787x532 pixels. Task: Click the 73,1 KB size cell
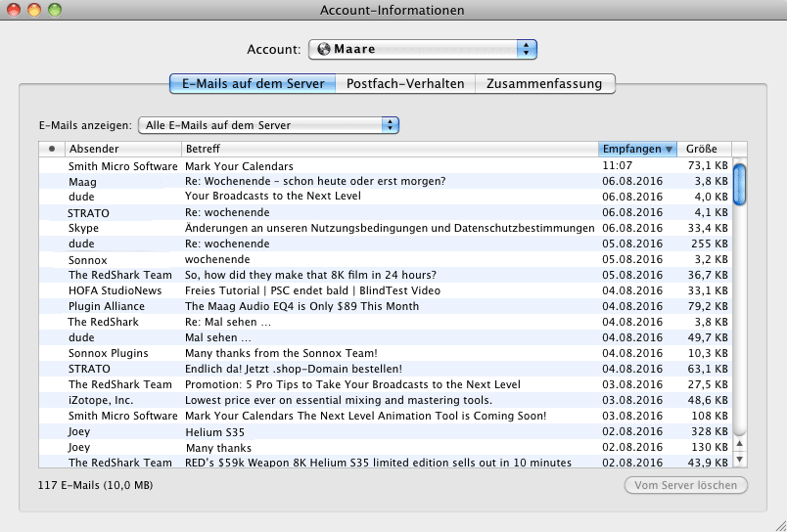click(x=708, y=166)
